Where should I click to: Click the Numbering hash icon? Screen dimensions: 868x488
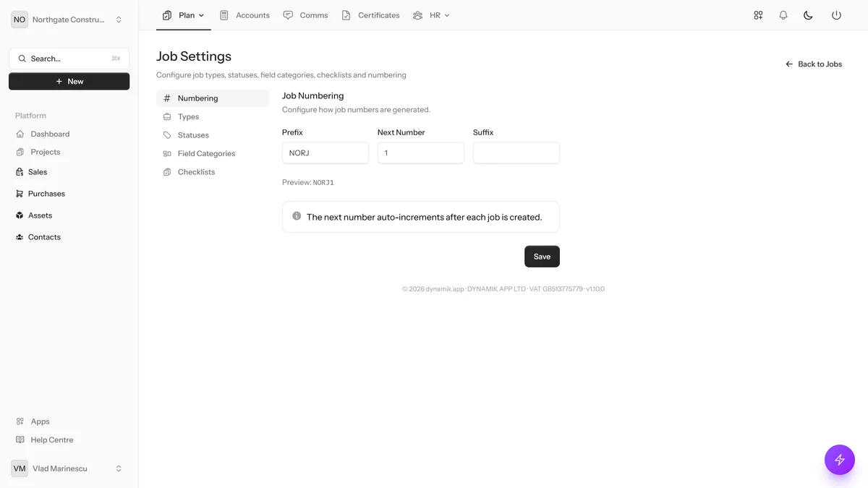point(167,98)
